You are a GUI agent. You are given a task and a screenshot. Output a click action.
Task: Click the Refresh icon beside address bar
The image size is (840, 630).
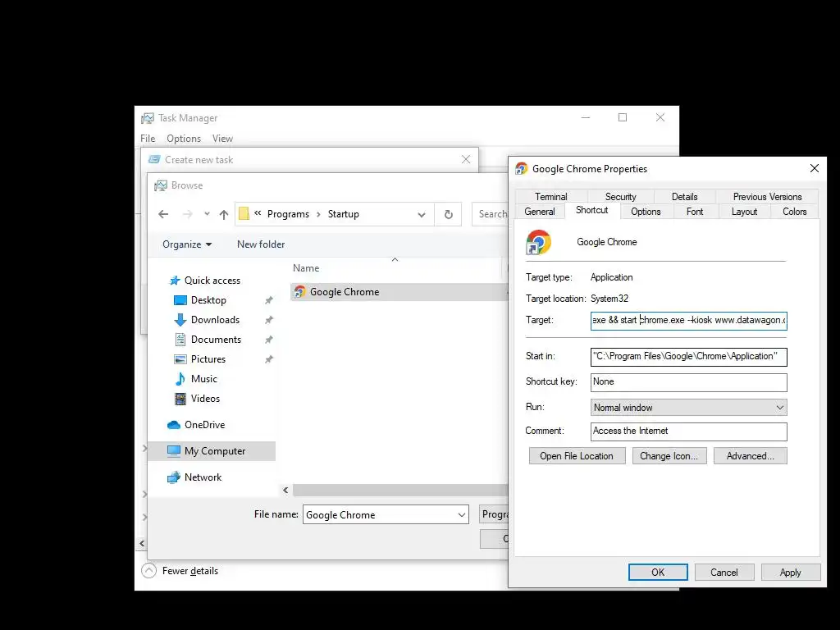[449, 214]
